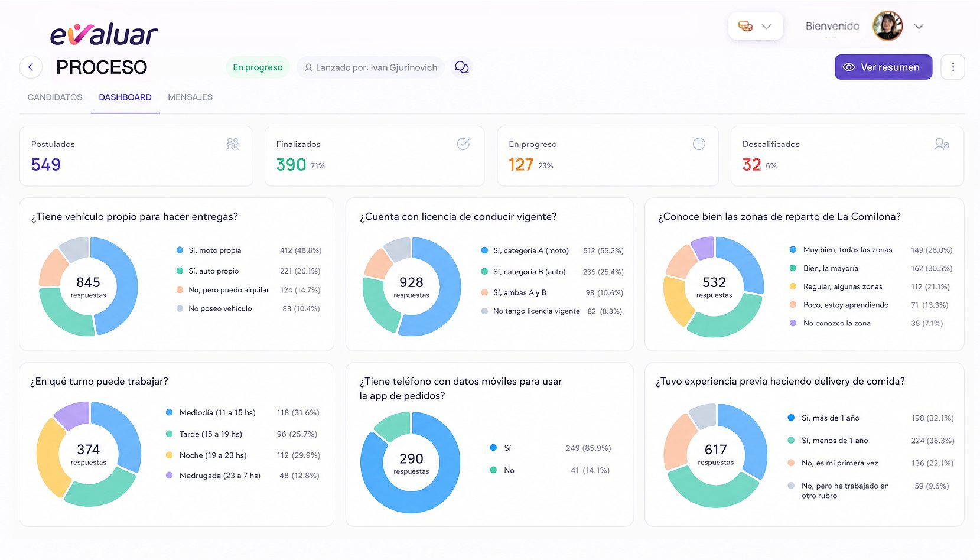This screenshot has width=980, height=560.
Task: Open the chat bubbles icon beside Lanzado por
Action: tap(462, 67)
